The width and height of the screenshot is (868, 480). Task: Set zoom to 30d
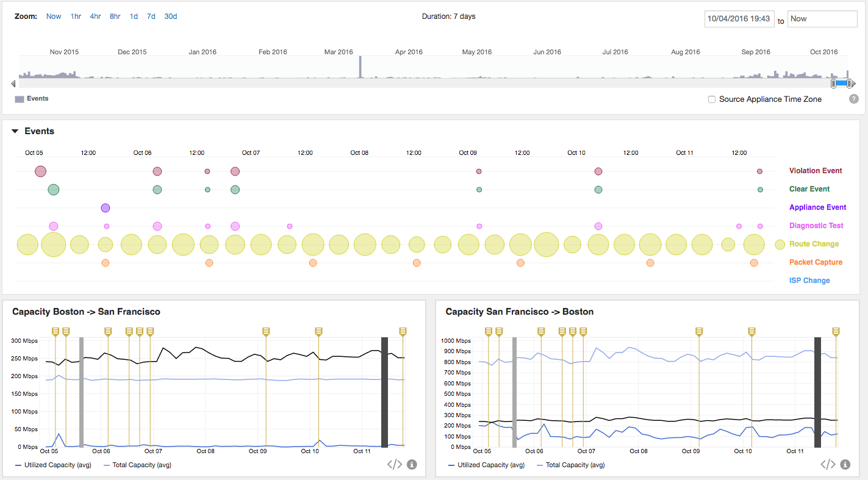click(170, 16)
